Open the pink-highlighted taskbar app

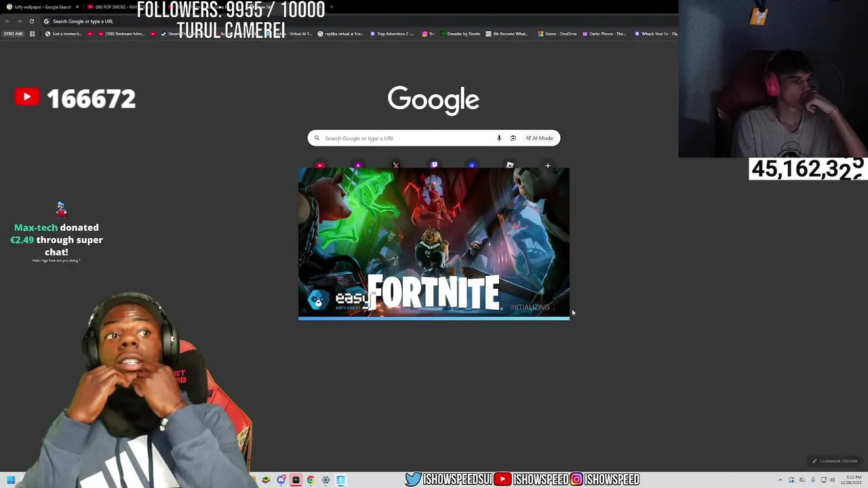pos(296,480)
